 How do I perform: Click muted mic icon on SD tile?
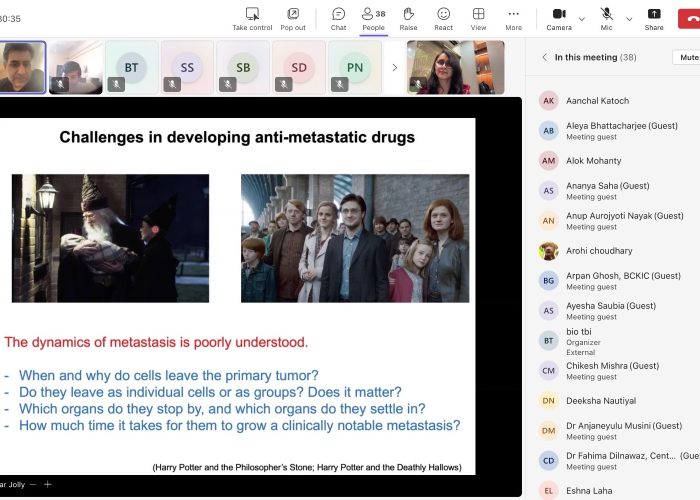283,84
